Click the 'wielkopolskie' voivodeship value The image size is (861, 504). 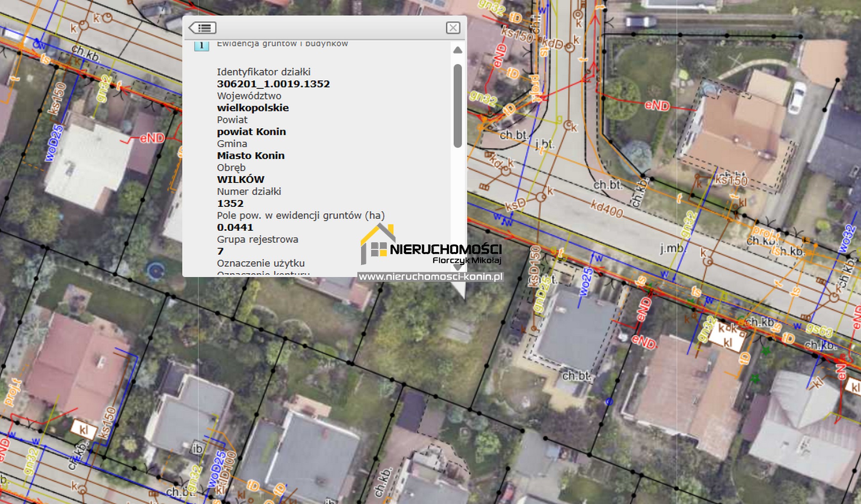(253, 108)
